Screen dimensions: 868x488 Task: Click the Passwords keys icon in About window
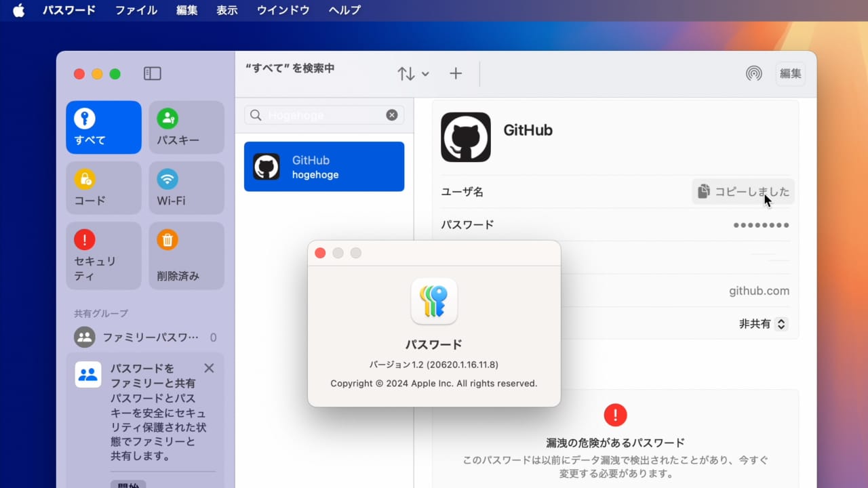tap(434, 301)
